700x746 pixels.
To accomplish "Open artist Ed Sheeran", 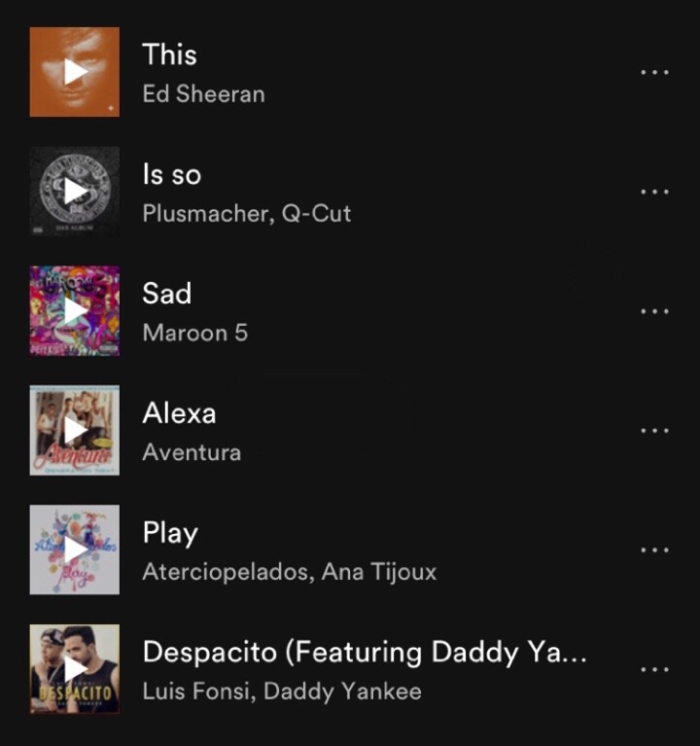I will point(203,93).
